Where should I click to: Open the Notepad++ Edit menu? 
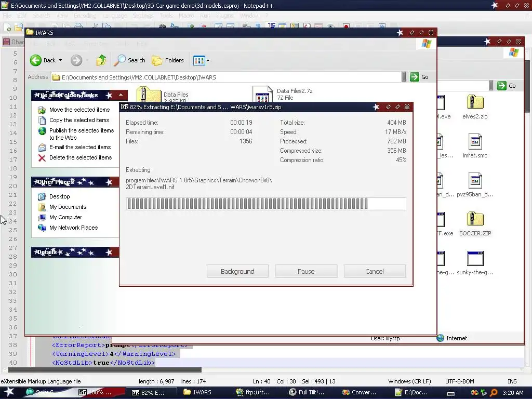[21, 16]
